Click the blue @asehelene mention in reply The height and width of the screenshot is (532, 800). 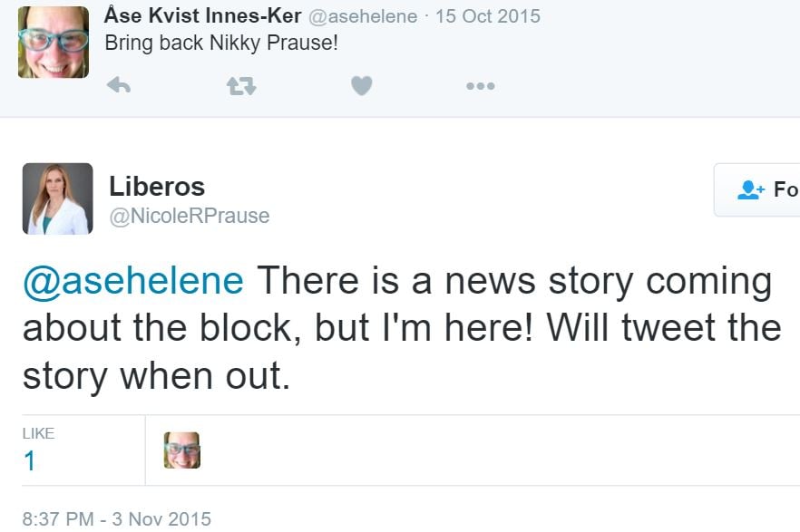point(133,281)
